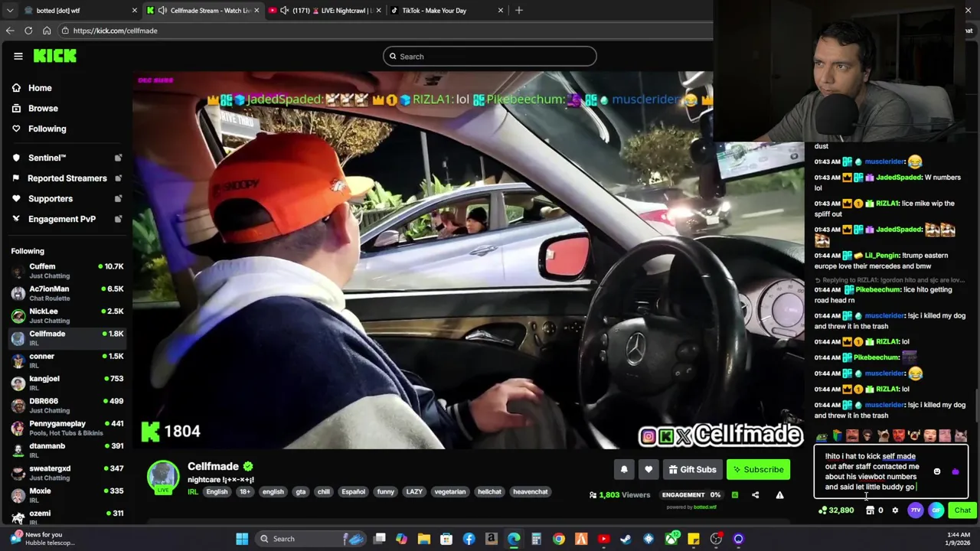Click the Kick search field
The image size is (980, 551).
point(490,56)
